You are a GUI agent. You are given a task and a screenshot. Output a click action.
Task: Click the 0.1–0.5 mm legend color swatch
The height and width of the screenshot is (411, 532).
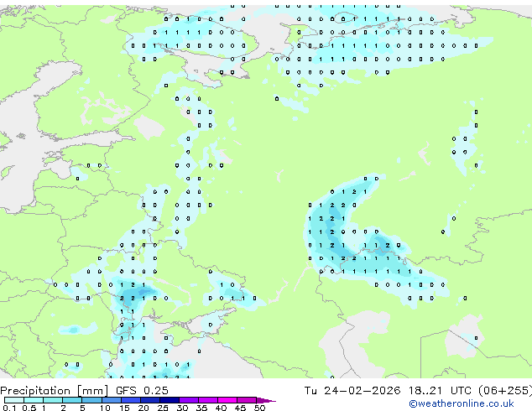(14, 400)
